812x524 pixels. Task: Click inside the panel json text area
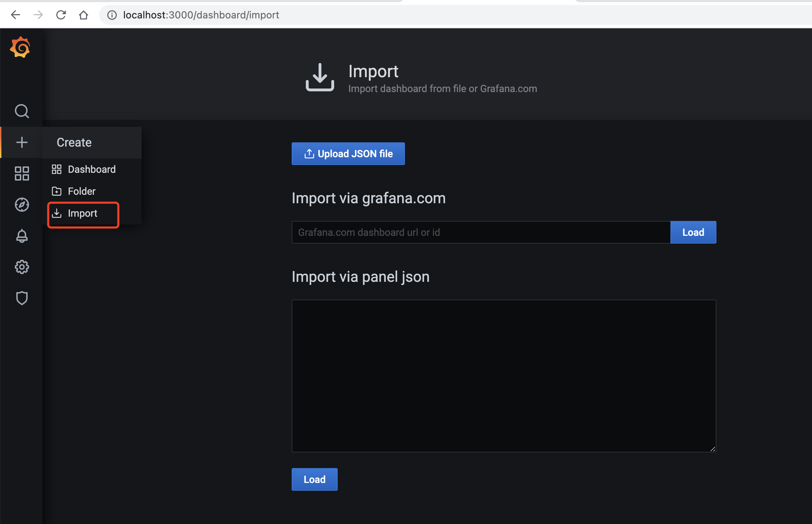tap(503, 376)
